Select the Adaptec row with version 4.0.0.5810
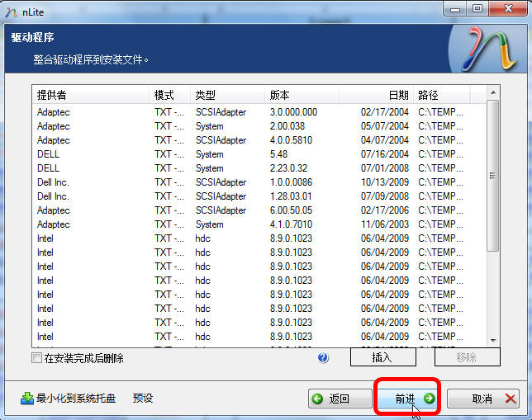Viewport: 532px width, 420px height. pyautogui.click(x=259, y=140)
